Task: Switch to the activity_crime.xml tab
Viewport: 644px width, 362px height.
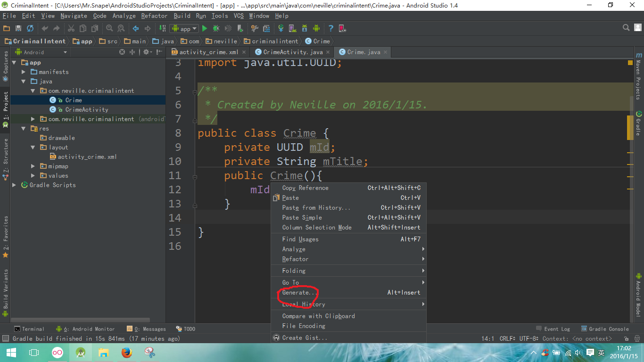Action: point(208,52)
